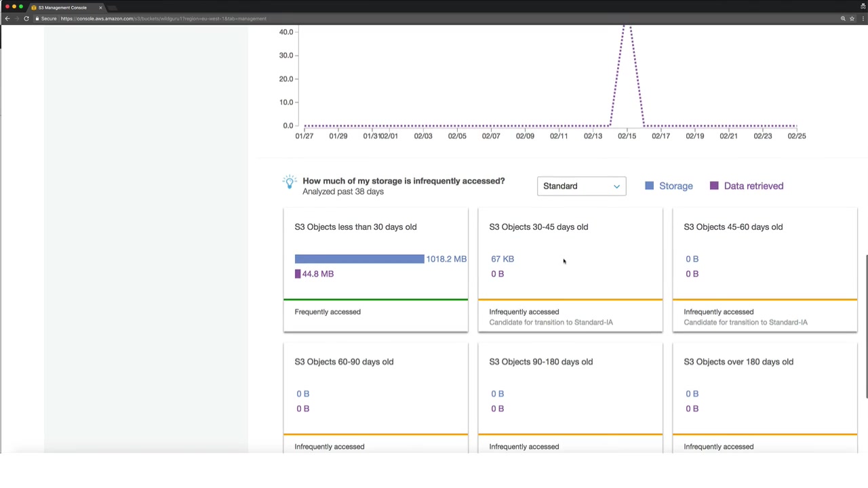Open the browser zoom indicator icon
The height and width of the screenshot is (488, 868).
coord(843,18)
